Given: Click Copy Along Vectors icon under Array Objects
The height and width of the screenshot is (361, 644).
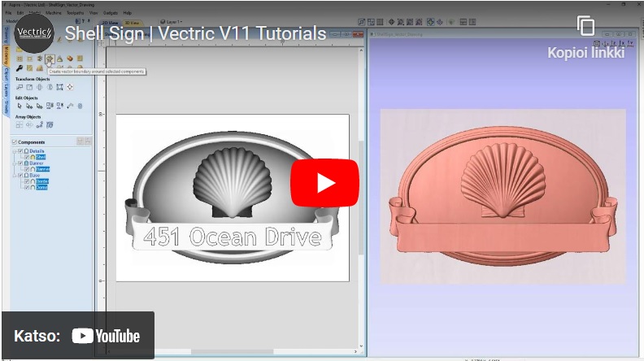Looking at the screenshot, I should point(39,125).
